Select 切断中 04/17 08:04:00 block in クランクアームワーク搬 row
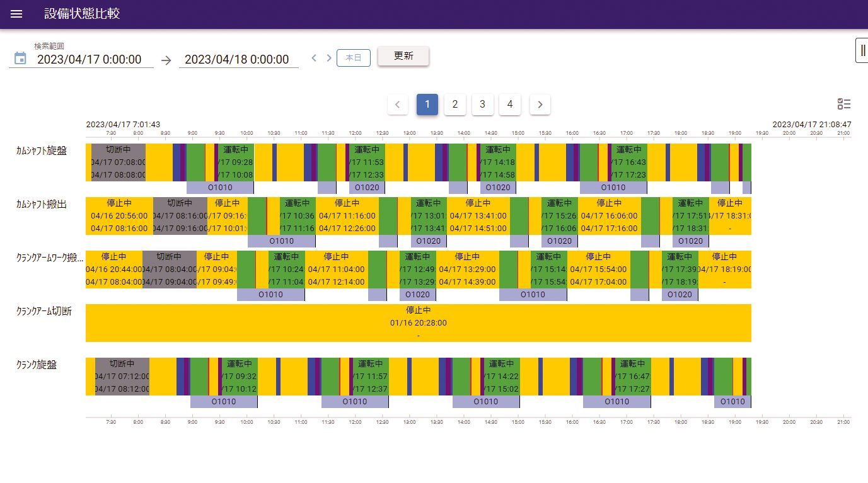Screen dimensions: 868x483 pyautogui.click(x=170, y=270)
